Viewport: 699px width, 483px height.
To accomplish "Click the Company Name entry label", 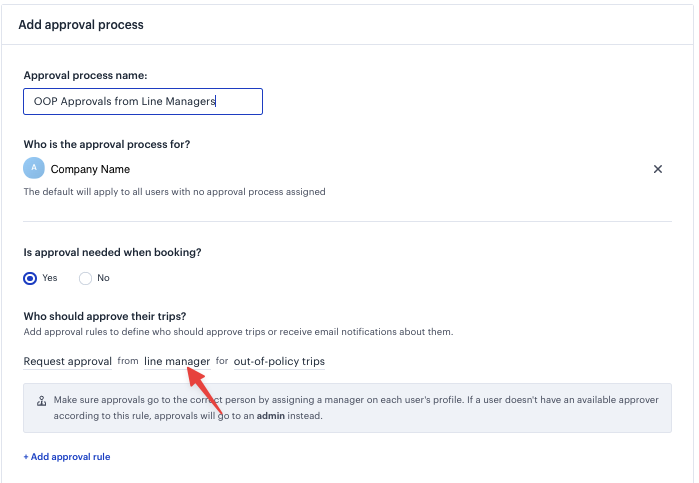I will tap(90, 169).
